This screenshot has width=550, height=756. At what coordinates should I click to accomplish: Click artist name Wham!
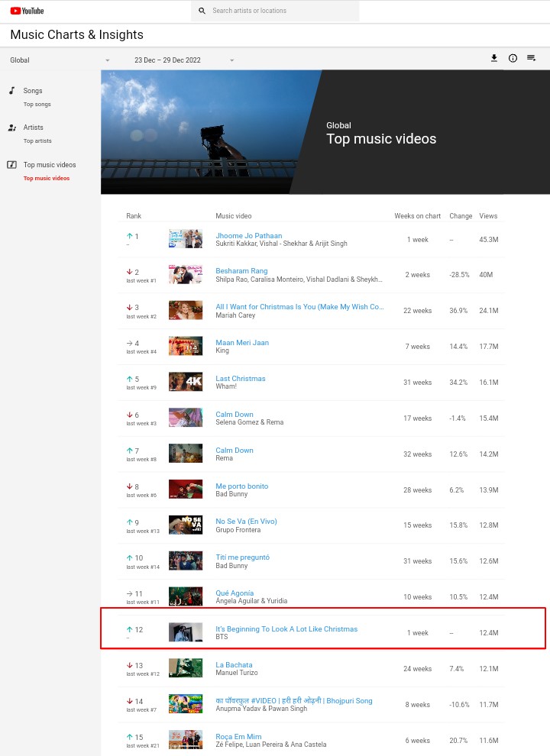[x=226, y=386]
